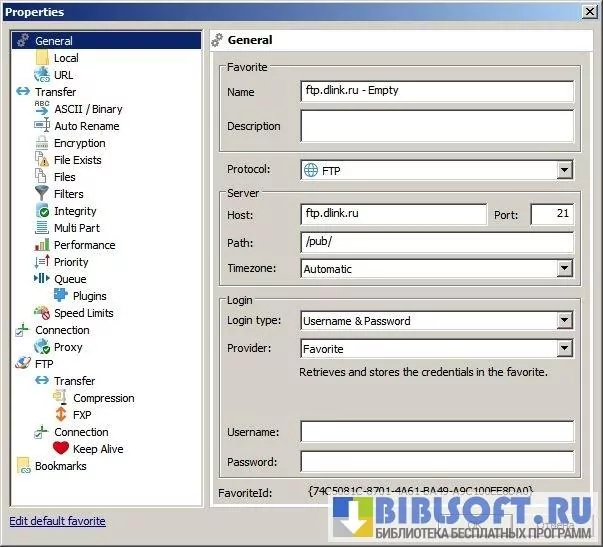This screenshot has height=547, width=603.
Task: Focus the Username input field
Action: [x=437, y=432]
